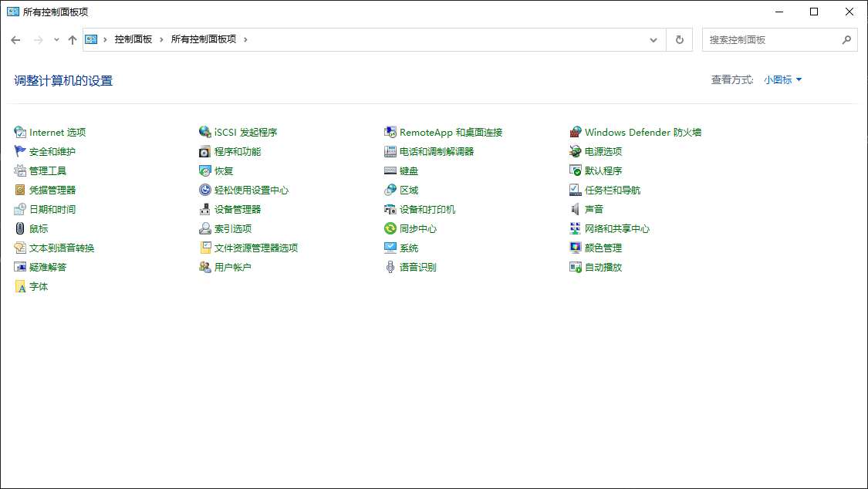The image size is (868, 489).
Task: Click the 用户帐户 icon
Action: [x=205, y=268]
